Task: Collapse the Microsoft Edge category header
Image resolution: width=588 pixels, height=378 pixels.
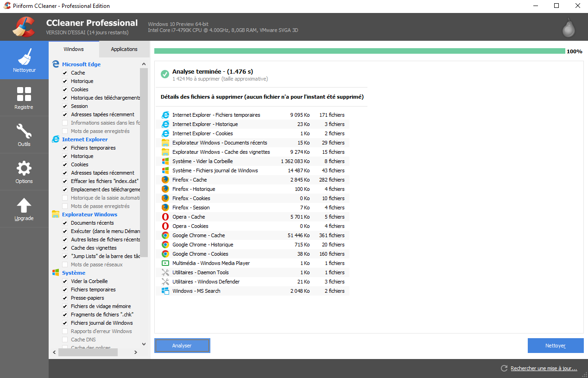Action: pos(81,64)
